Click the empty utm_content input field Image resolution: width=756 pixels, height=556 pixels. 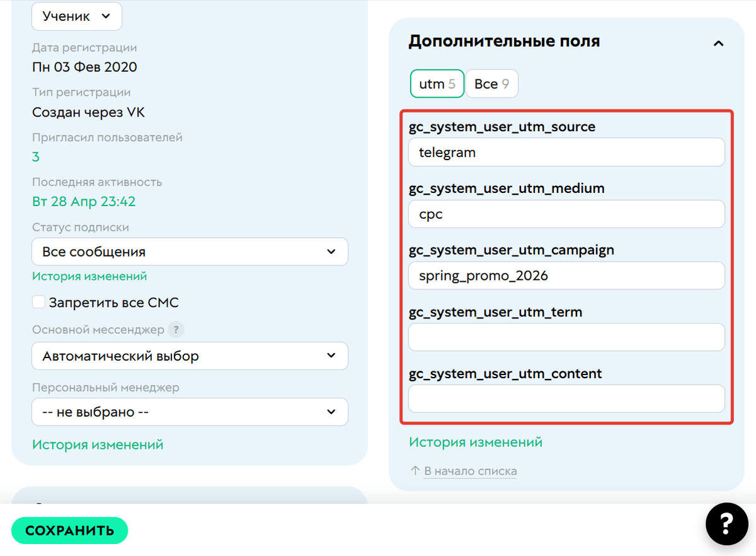[x=566, y=399]
